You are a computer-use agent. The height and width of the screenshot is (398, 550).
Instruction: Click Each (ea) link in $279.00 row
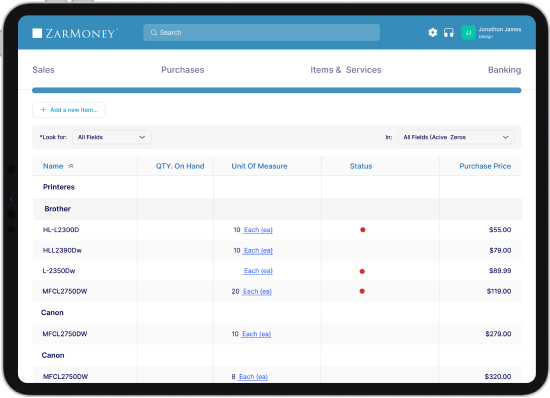pyautogui.click(x=256, y=334)
